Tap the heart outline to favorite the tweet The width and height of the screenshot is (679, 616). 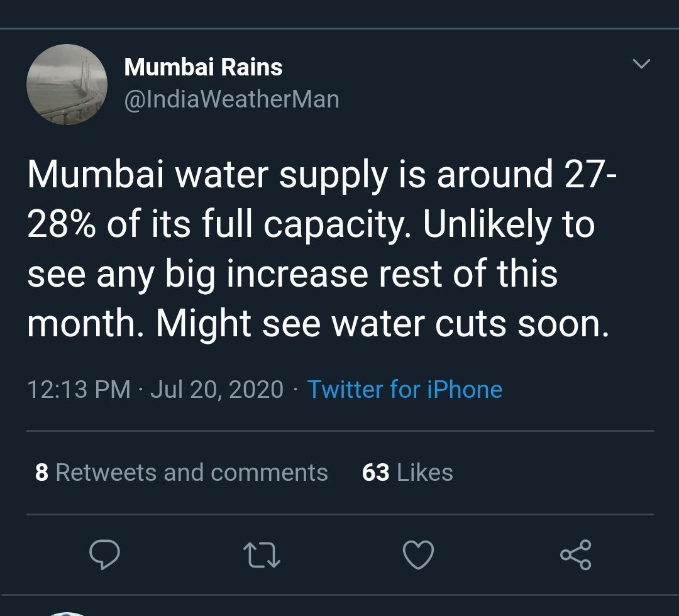tap(419, 554)
